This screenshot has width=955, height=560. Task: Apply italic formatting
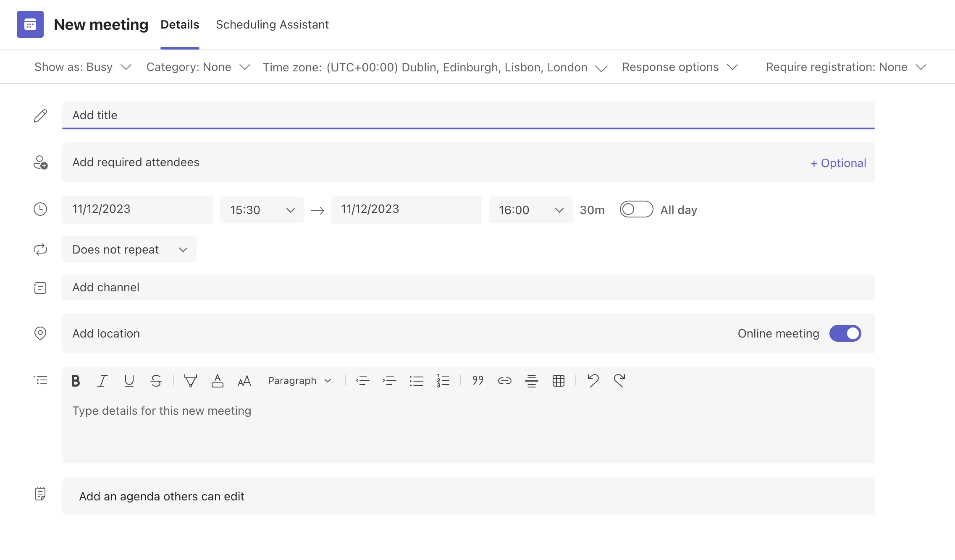click(102, 381)
